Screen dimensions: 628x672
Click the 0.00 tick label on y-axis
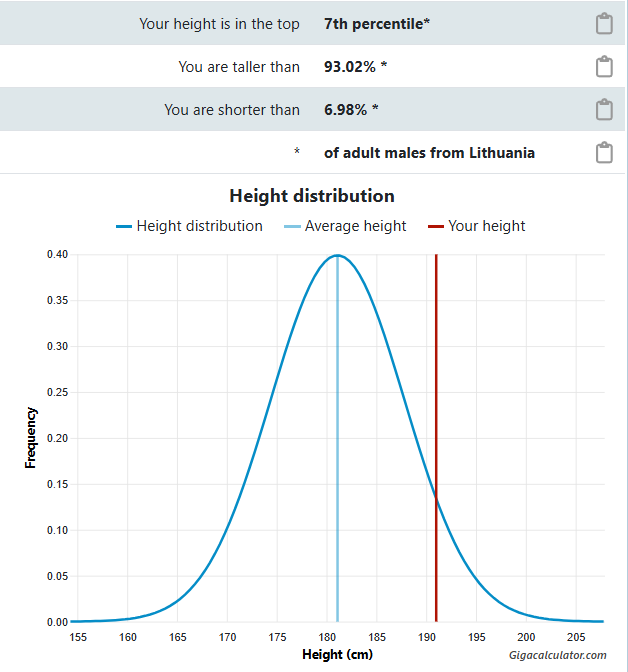coord(57,622)
